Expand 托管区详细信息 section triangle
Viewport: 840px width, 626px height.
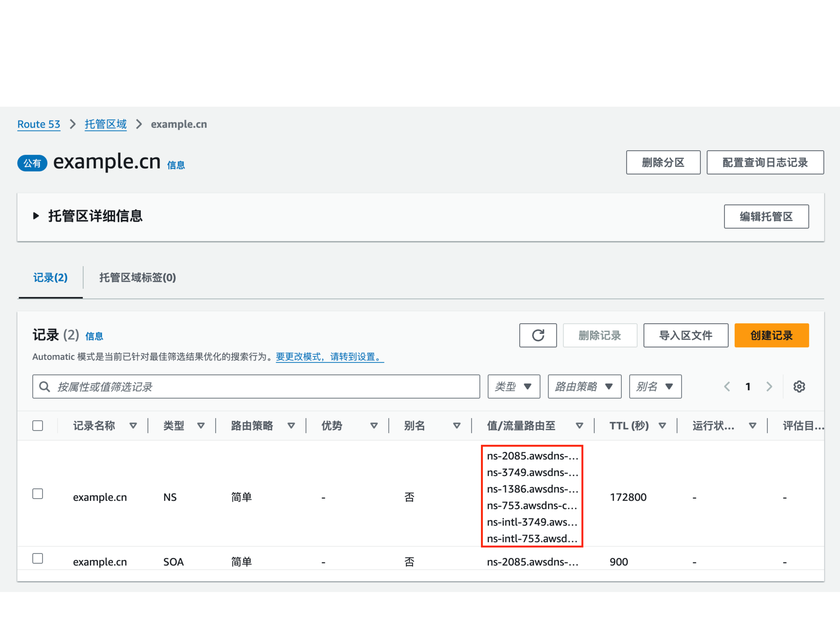click(36, 216)
